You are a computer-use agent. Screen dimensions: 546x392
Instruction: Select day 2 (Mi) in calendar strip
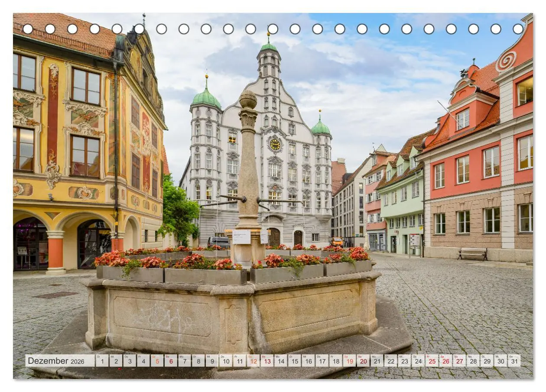pos(116,361)
